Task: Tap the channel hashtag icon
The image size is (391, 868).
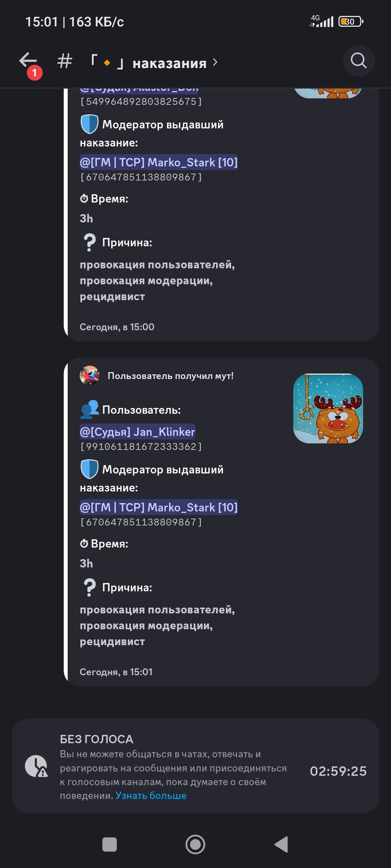Action: tap(65, 61)
